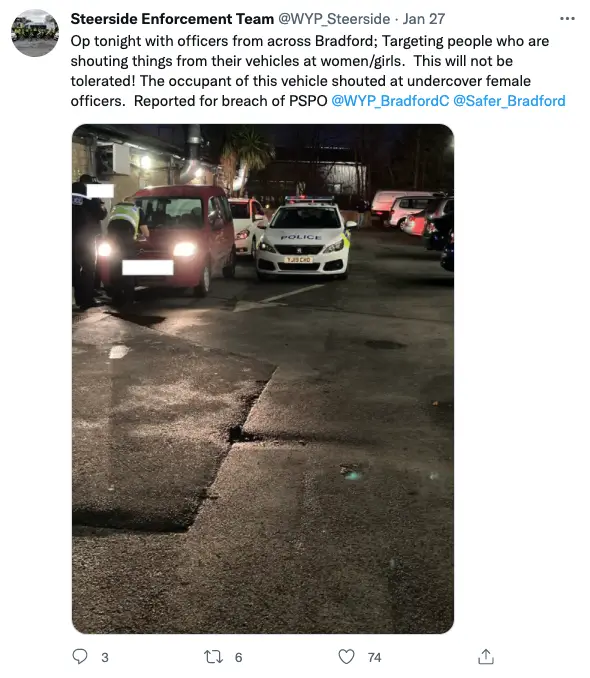Click the hi-vis officer in the photo
590x678 pixels.
point(125,223)
